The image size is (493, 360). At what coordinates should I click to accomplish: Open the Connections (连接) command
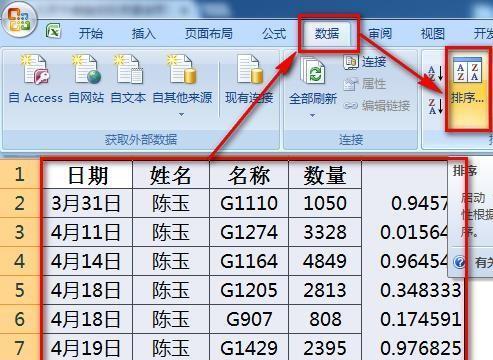[x=365, y=62]
